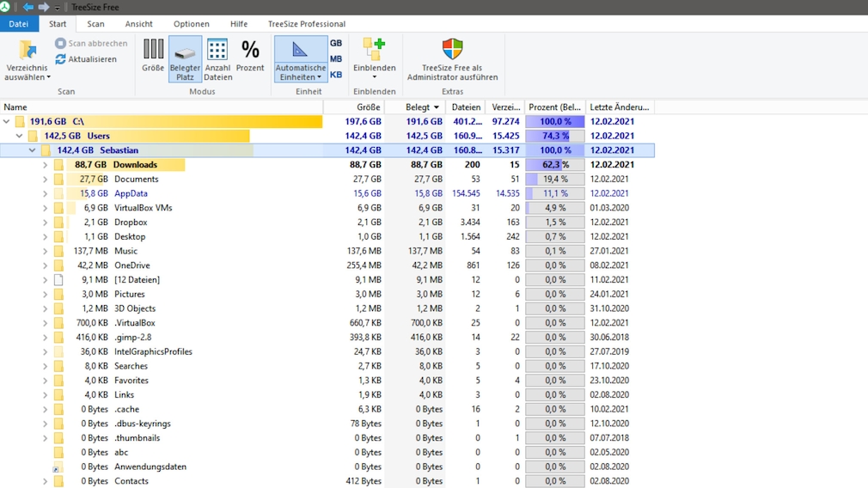Screen dimensions: 868x488
Task: Click the Documents folder icon
Action: [x=58, y=179]
